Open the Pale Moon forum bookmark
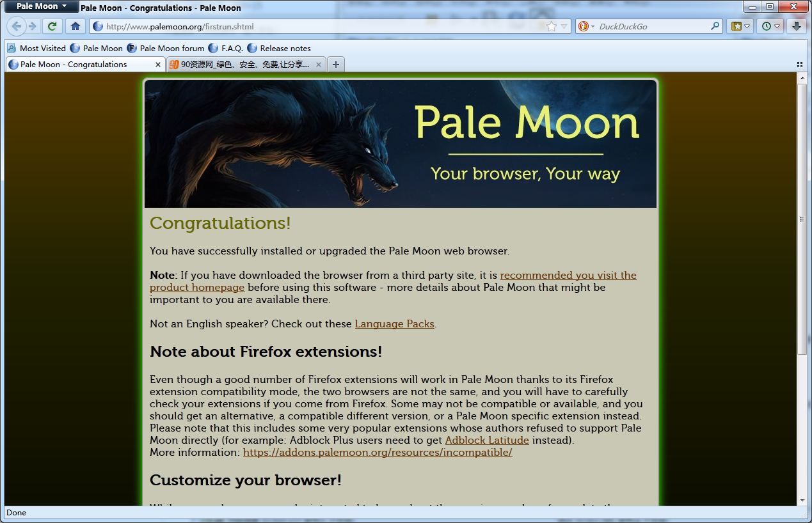812x523 pixels. click(166, 48)
